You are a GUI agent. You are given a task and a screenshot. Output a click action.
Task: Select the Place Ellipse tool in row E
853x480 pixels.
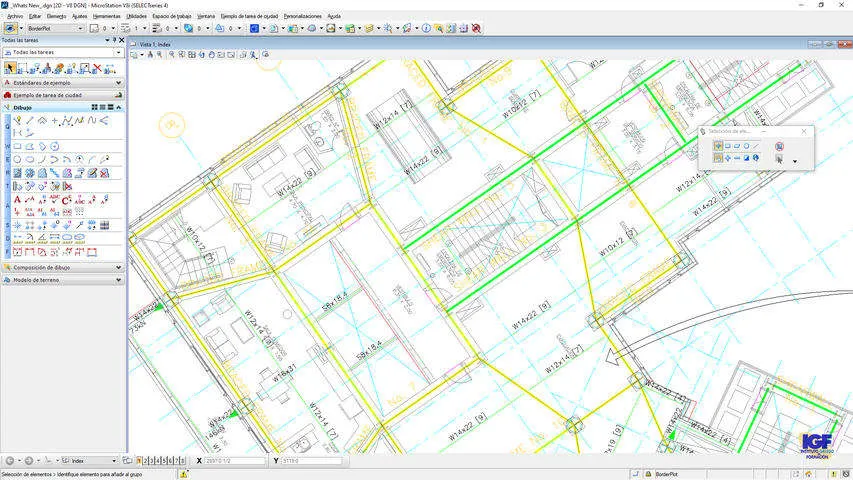pyautogui.click(x=30, y=159)
